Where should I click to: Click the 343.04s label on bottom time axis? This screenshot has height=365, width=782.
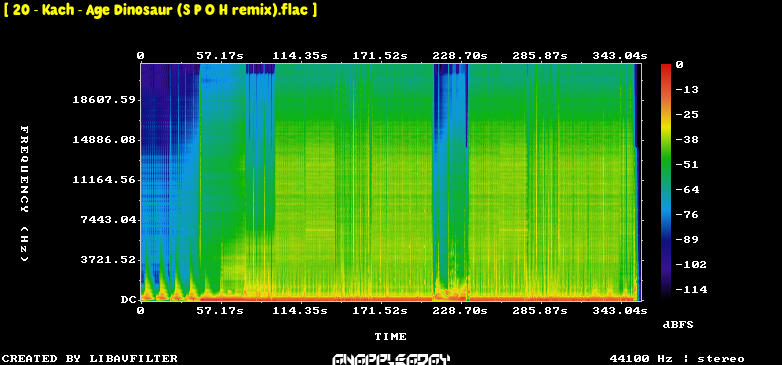[x=619, y=311]
